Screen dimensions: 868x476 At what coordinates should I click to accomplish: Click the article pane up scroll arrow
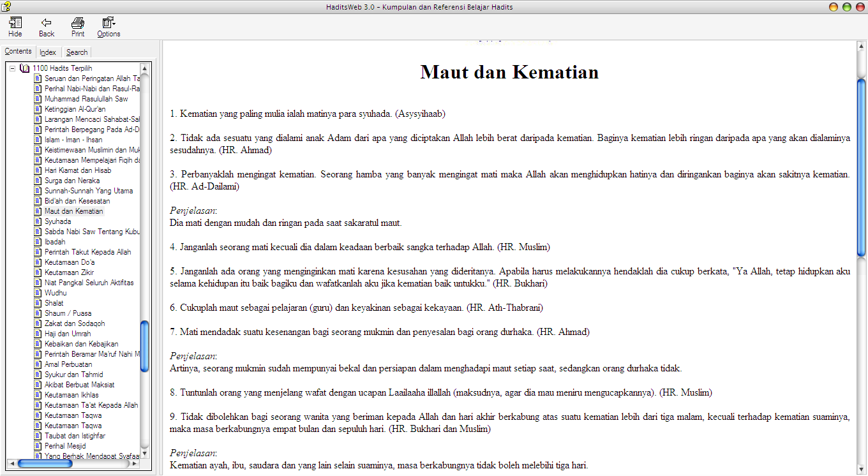pyautogui.click(x=861, y=46)
